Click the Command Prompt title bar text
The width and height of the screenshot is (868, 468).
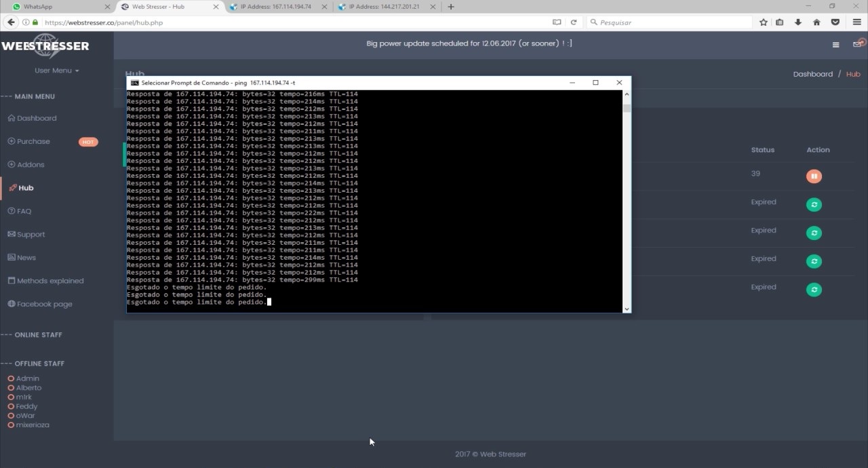coord(218,83)
